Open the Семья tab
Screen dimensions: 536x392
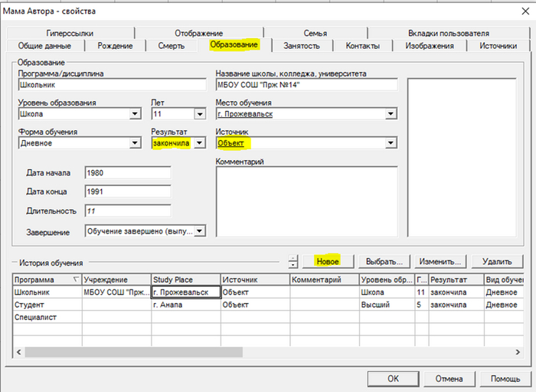click(314, 33)
